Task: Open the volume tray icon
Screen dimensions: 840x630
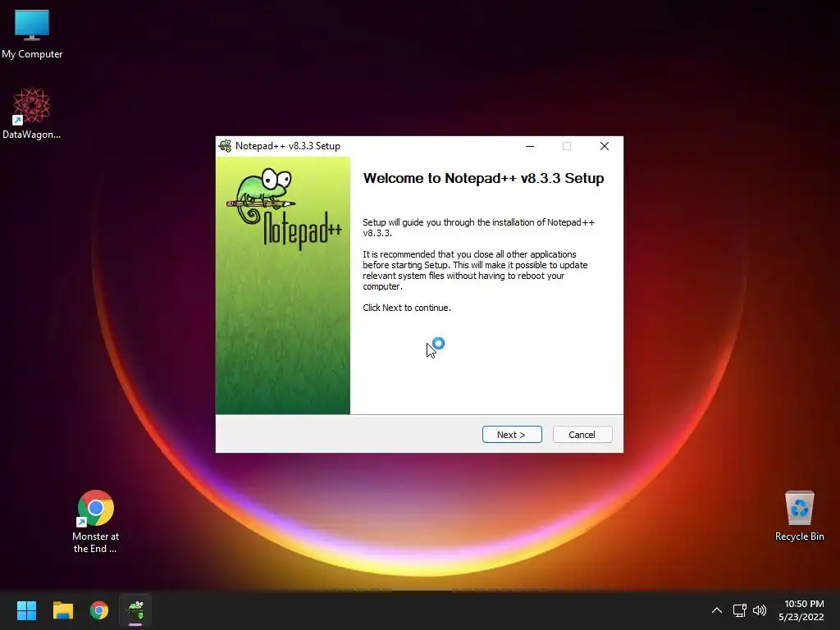Action: (x=760, y=610)
